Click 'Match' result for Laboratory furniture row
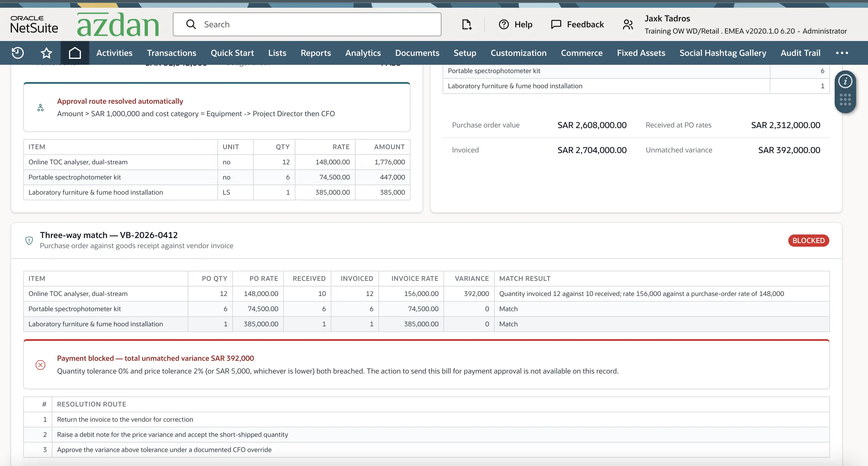This screenshot has width=868, height=466. pyautogui.click(x=508, y=324)
